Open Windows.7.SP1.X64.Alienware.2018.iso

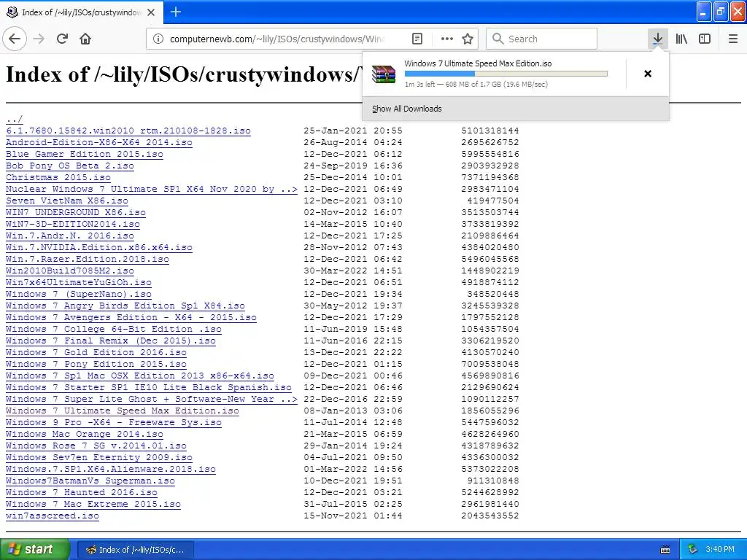[111, 469]
